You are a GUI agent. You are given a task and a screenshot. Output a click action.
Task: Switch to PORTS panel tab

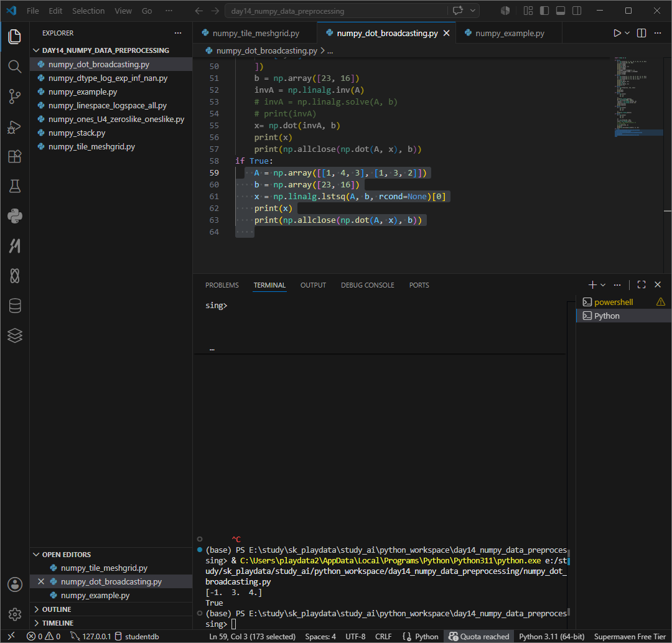(419, 285)
